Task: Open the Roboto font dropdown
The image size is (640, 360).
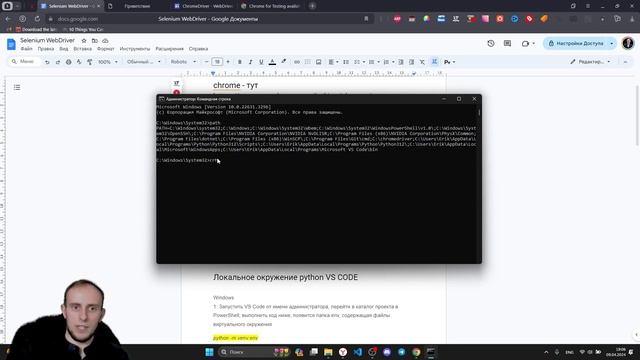Action: tap(183, 62)
